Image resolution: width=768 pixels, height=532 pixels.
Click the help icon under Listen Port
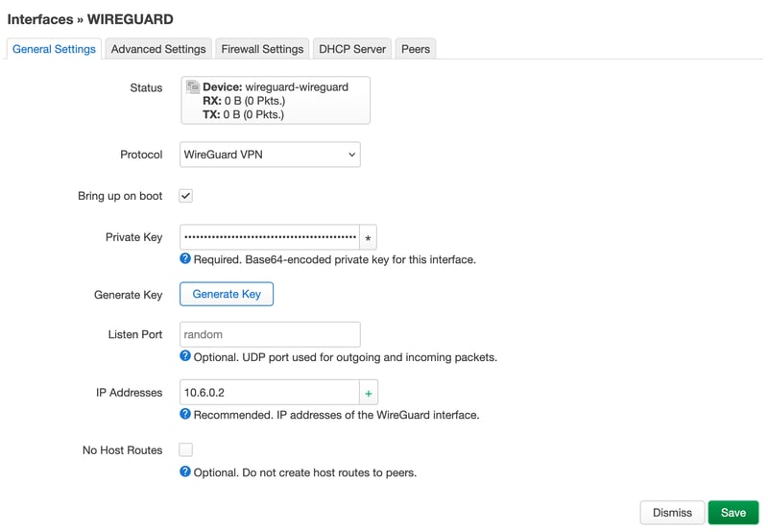(x=185, y=357)
